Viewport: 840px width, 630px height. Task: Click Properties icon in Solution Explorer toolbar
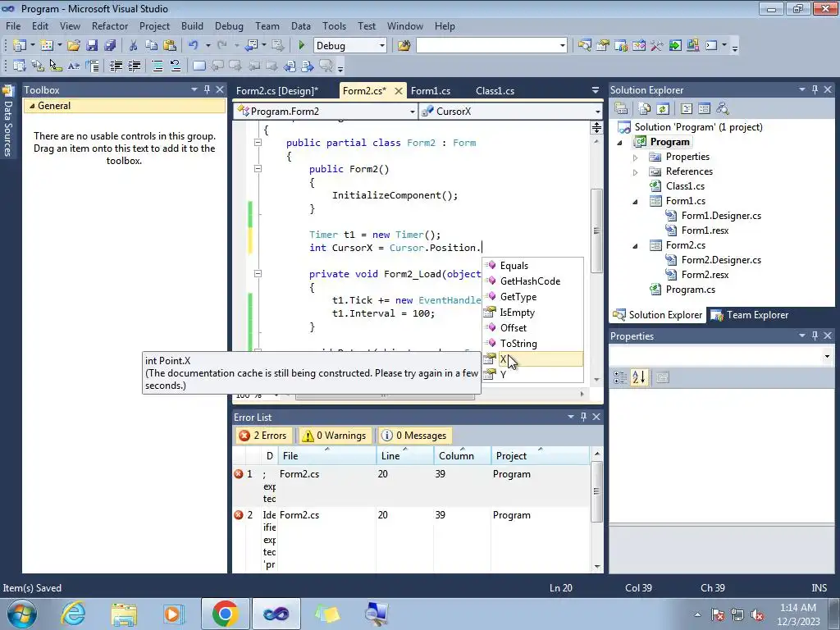(622, 109)
